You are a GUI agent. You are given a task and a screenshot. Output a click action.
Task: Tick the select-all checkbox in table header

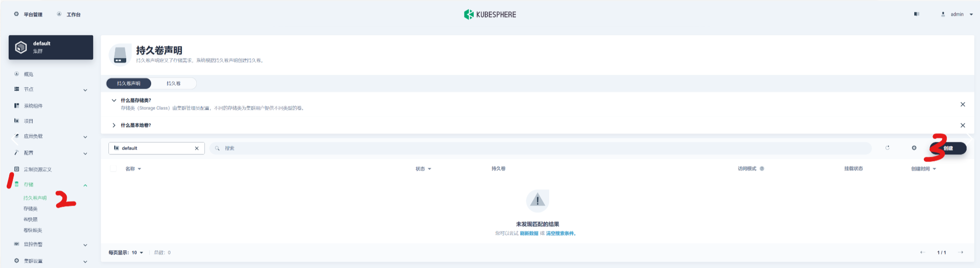(113, 169)
